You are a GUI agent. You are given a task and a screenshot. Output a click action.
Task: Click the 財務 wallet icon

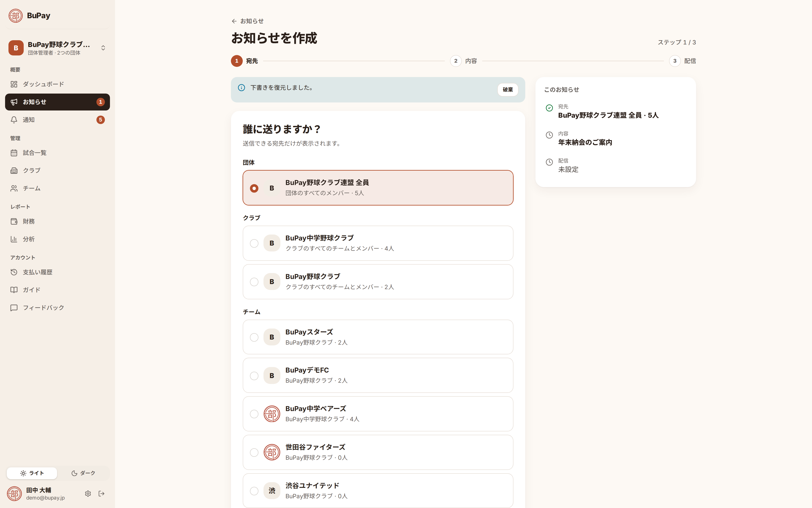click(x=14, y=221)
